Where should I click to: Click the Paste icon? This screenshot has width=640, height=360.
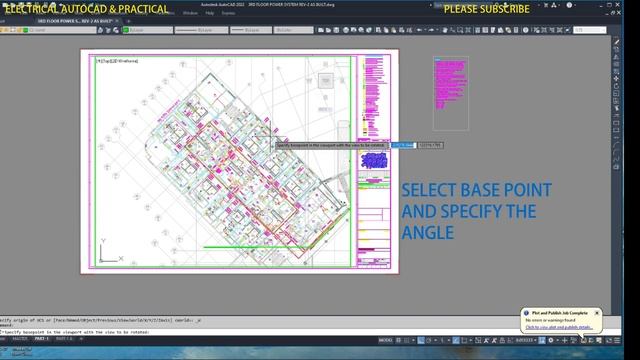point(393,30)
